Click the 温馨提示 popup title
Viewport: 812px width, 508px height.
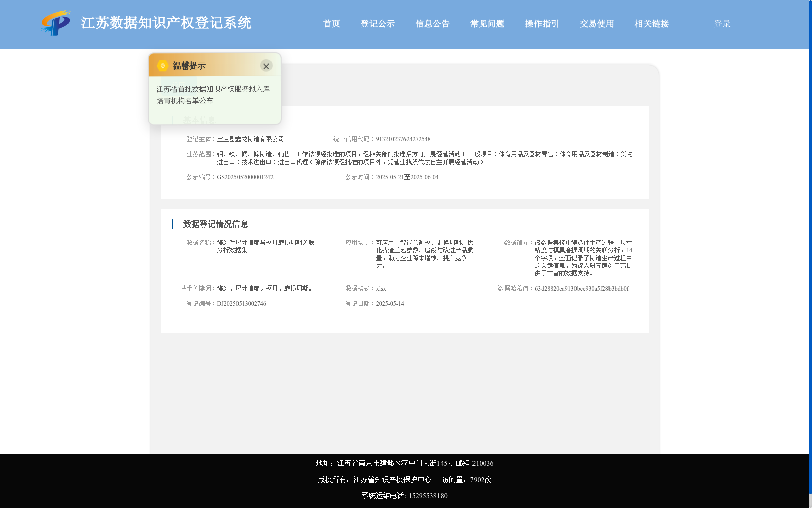coord(189,66)
